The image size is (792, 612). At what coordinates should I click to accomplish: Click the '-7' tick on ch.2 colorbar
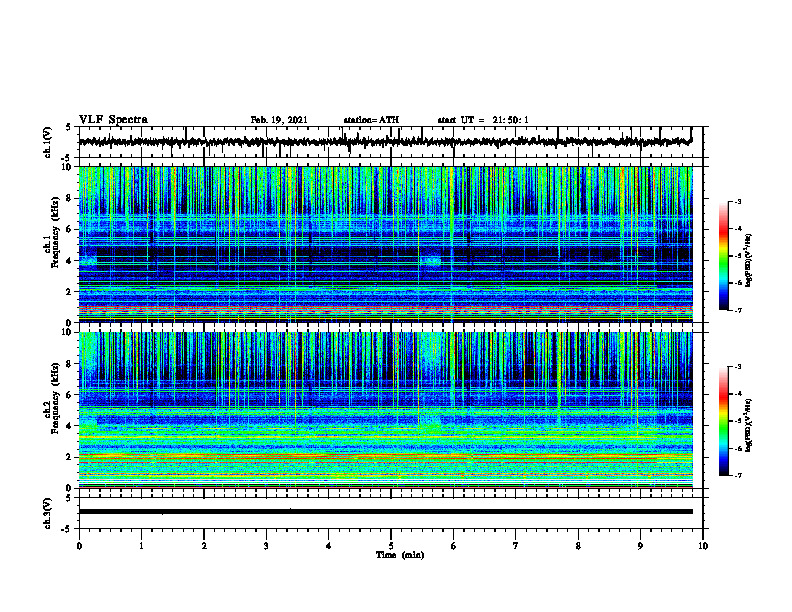(737, 475)
